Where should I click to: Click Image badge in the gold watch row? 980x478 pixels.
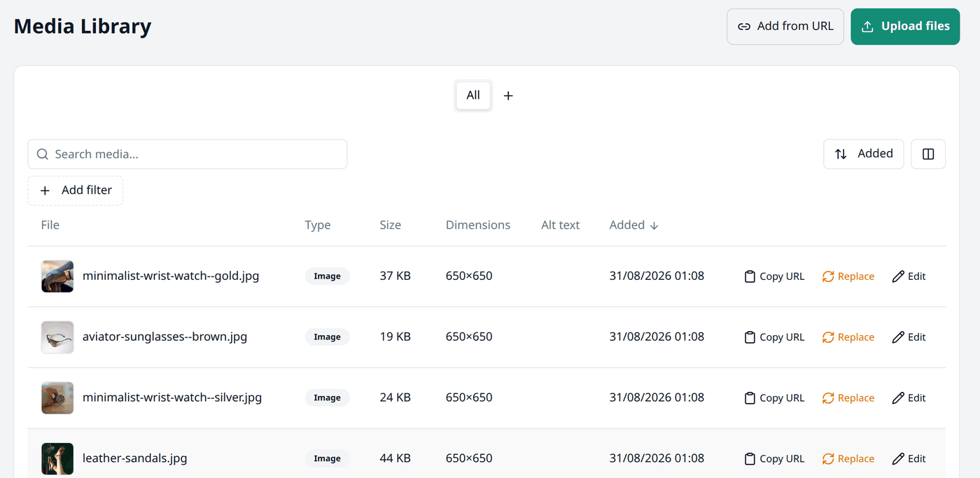327,276
